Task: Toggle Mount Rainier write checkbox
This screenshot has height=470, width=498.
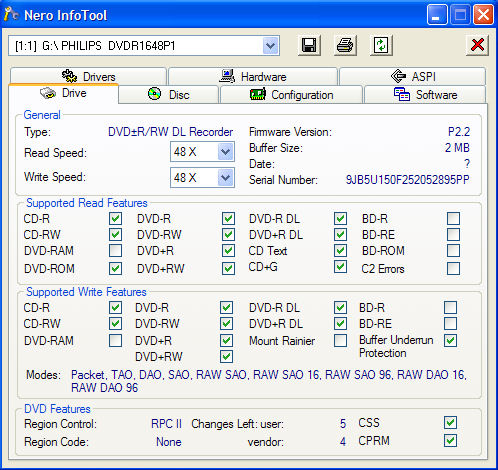Action: (x=340, y=341)
